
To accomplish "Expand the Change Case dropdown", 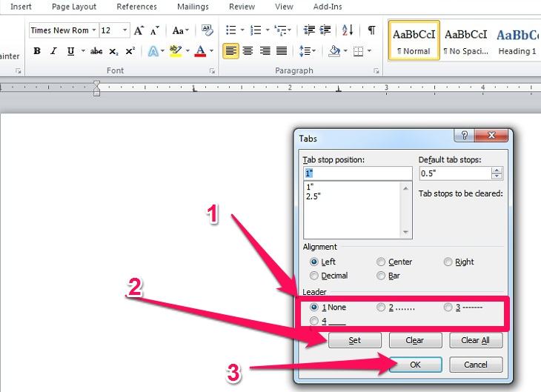I will 187,30.
